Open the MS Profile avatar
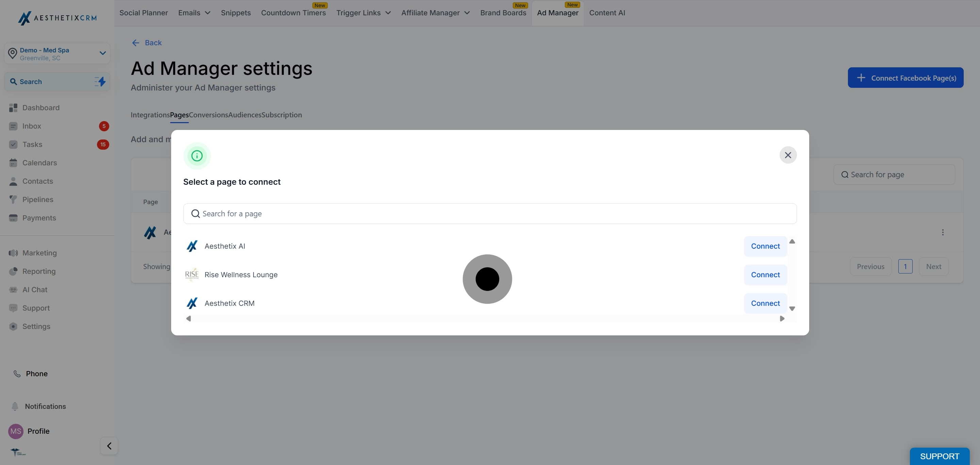 click(x=16, y=431)
